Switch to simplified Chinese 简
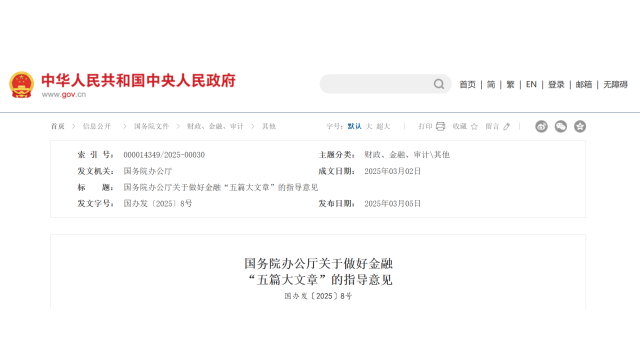The width and height of the screenshot is (640, 360). [491, 84]
